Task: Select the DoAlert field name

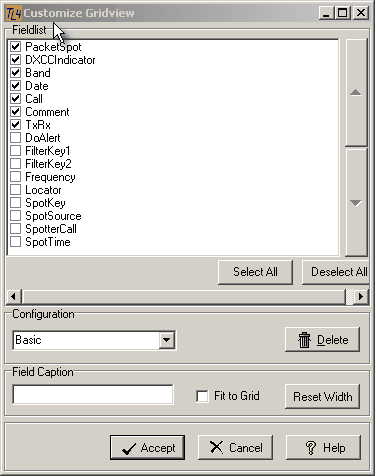Action: pyautogui.click(x=43, y=138)
